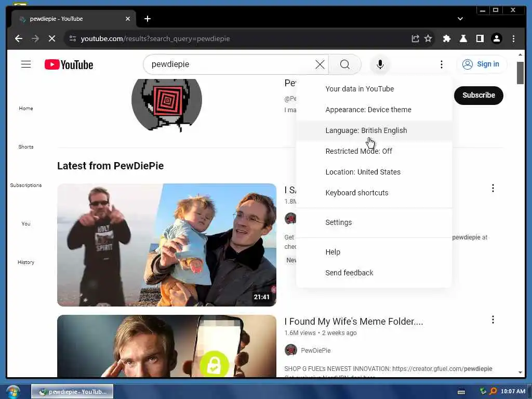Viewport: 532px width, 399px height.
Task: View site information icon in address bar
Action: pyautogui.click(x=73, y=38)
